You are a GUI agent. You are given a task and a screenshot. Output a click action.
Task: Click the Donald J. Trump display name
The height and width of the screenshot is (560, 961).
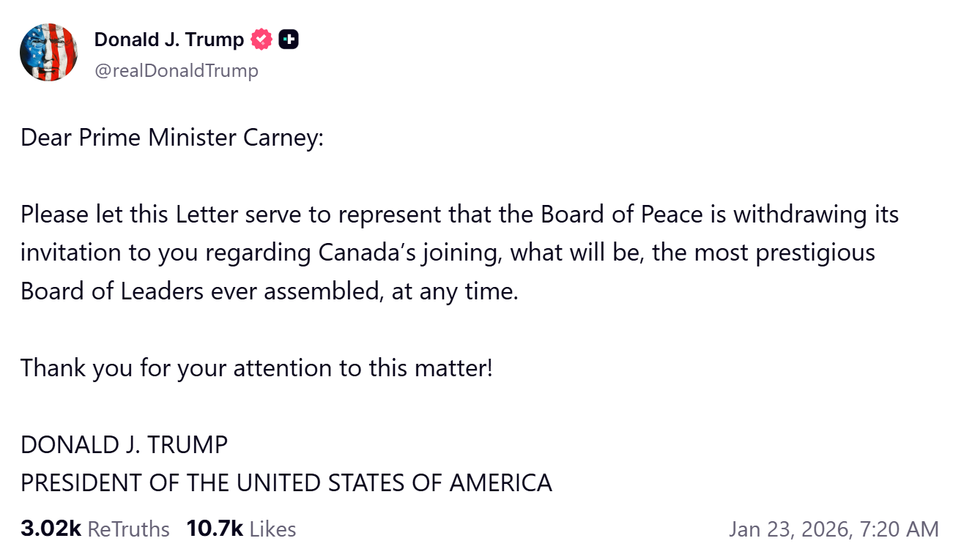click(168, 39)
